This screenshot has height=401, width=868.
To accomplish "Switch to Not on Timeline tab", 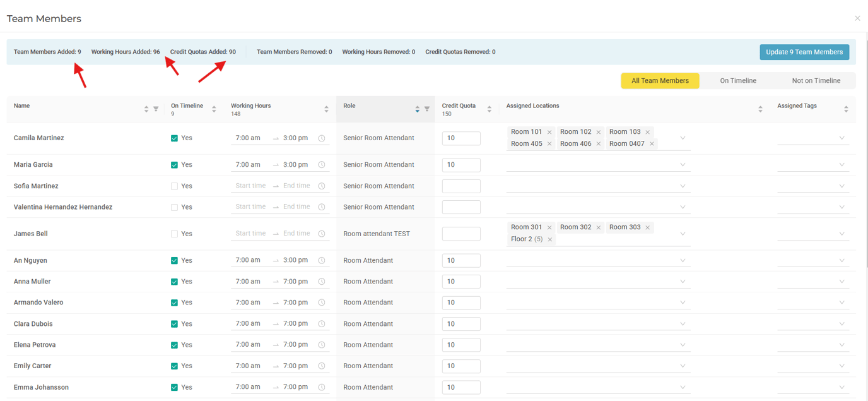I will click(816, 81).
